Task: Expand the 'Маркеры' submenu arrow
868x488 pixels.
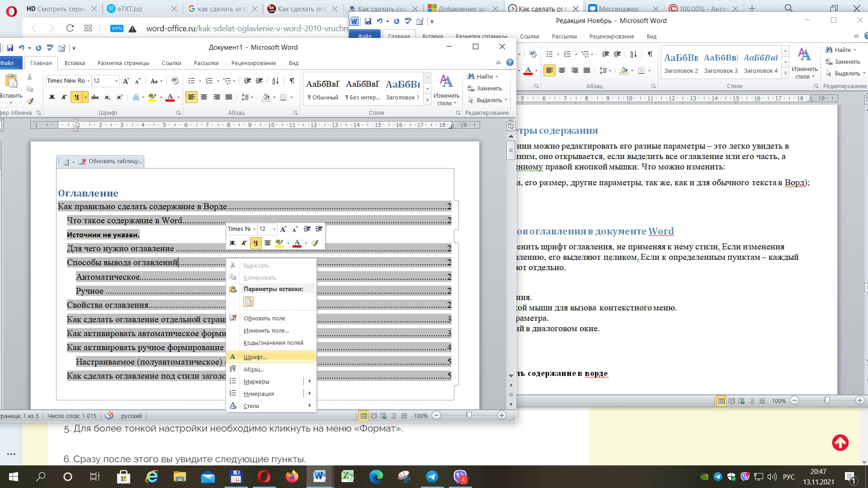Action: (x=310, y=381)
